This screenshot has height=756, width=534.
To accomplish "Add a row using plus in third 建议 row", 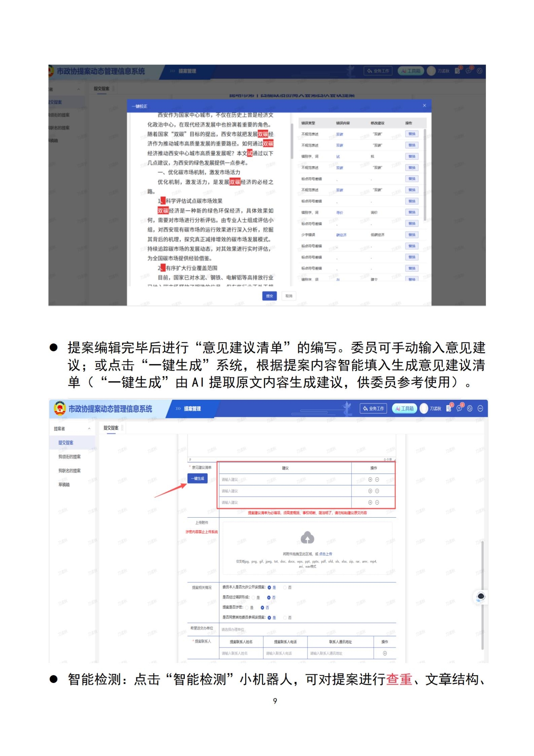I will click(370, 502).
